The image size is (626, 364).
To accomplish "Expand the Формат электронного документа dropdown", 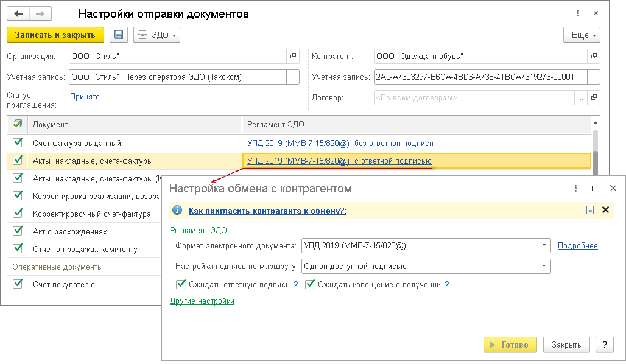I will [x=543, y=246].
